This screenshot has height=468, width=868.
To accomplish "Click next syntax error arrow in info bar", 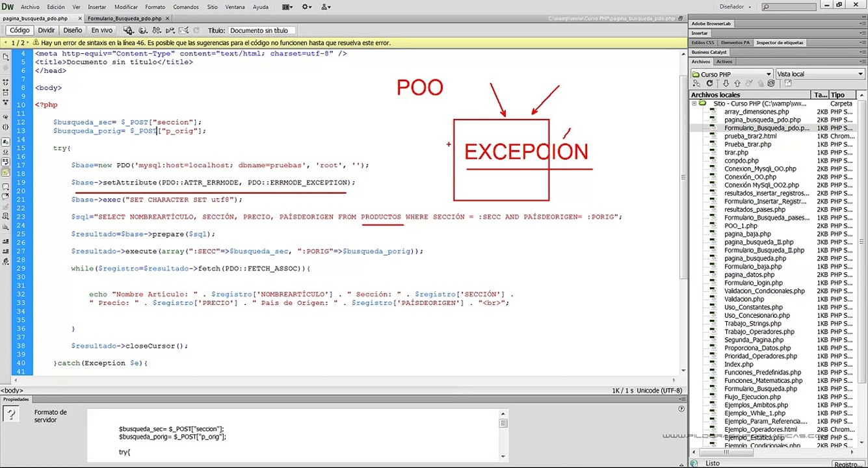I will tap(27, 43).
